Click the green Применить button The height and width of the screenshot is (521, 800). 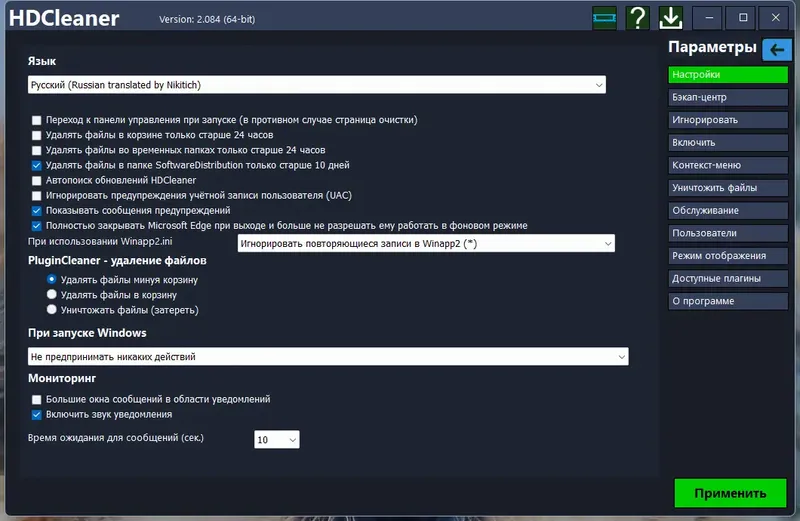(730, 493)
